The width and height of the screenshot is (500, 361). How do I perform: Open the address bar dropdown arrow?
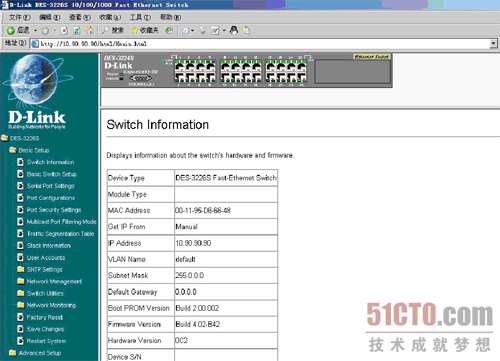494,44
